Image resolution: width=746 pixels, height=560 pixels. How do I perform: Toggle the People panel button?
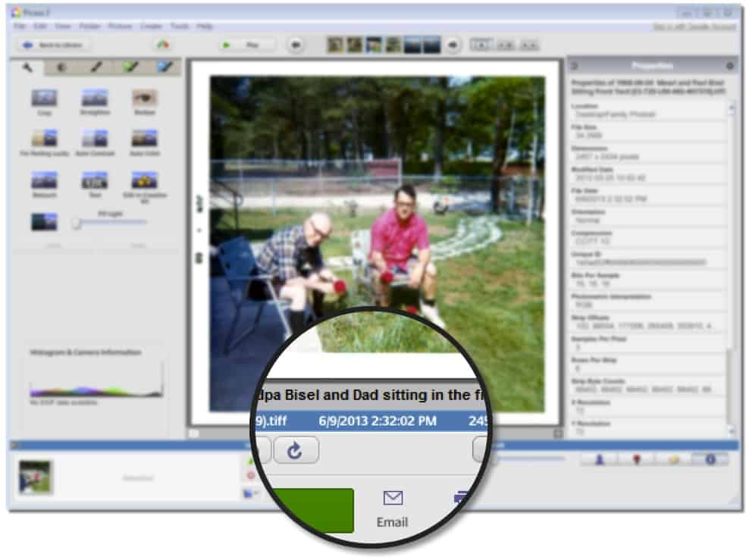pyautogui.click(x=599, y=460)
